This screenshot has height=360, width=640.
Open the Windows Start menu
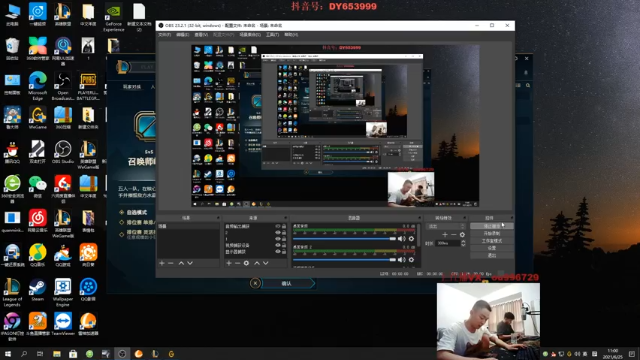(7, 354)
